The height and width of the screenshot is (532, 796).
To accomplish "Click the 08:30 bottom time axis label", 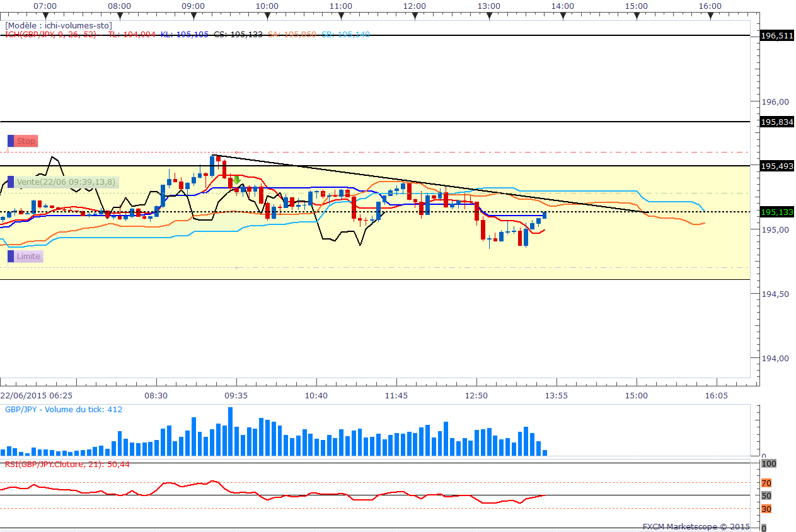I will (156, 396).
